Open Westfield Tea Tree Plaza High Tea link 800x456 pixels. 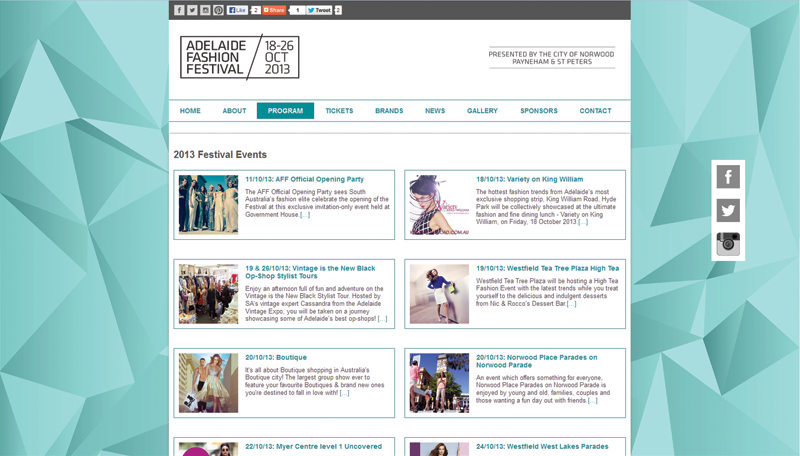(547, 268)
